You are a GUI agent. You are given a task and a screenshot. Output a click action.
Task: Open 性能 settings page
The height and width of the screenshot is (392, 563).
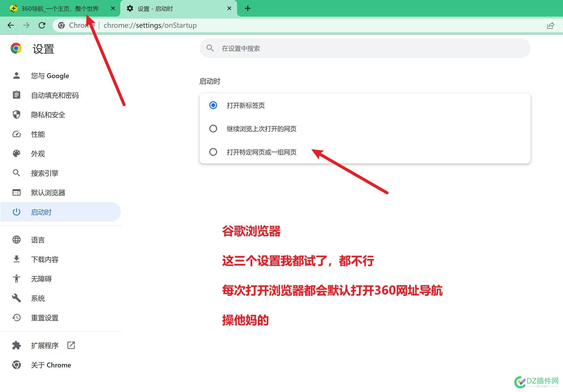60,134
